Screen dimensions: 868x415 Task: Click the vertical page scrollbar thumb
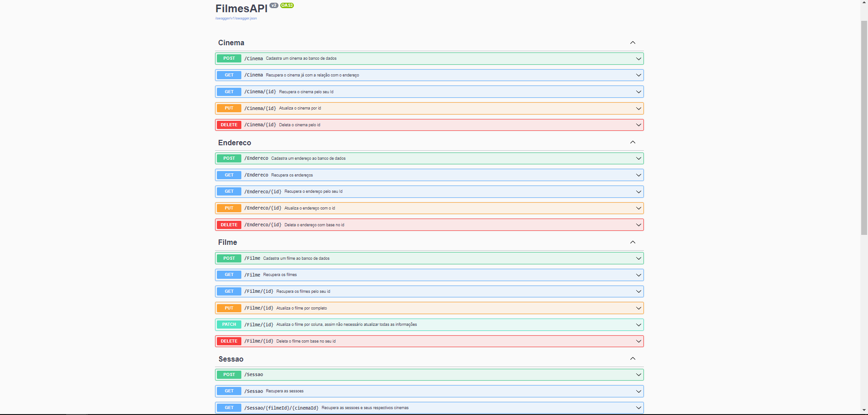(x=864, y=127)
